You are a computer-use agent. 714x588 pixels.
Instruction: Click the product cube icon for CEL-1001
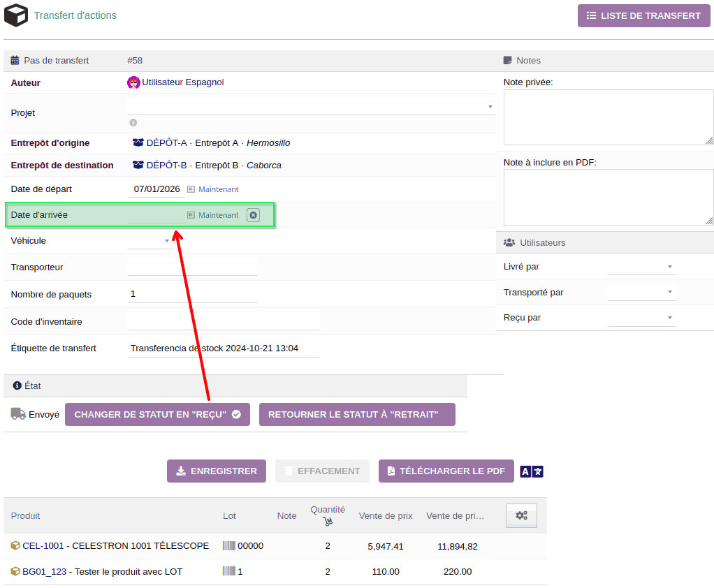pos(15,546)
